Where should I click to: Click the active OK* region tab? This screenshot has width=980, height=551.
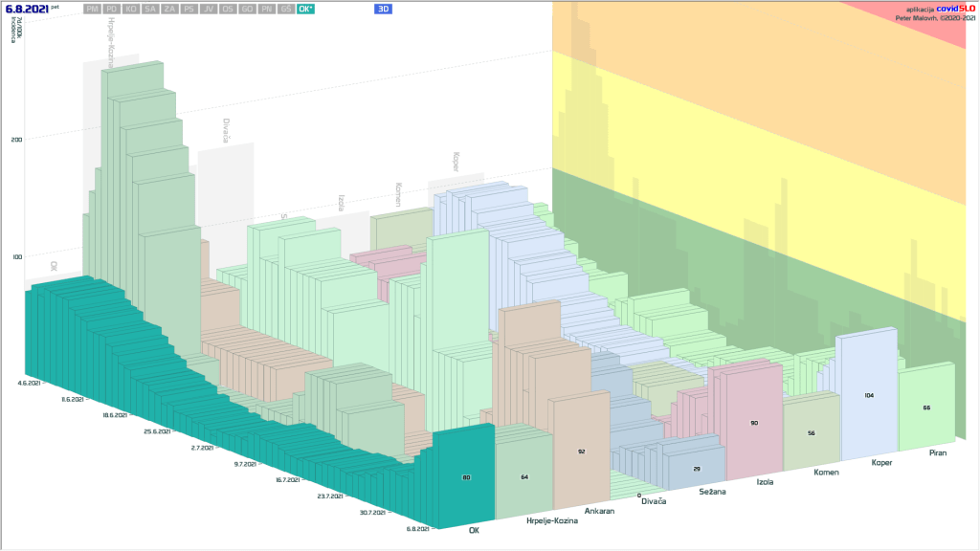coord(305,9)
